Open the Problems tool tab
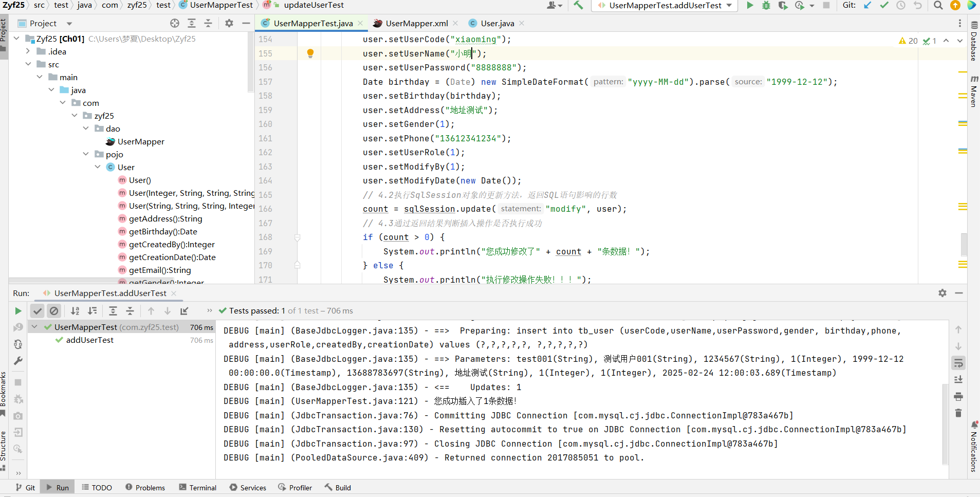 click(145, 488)
